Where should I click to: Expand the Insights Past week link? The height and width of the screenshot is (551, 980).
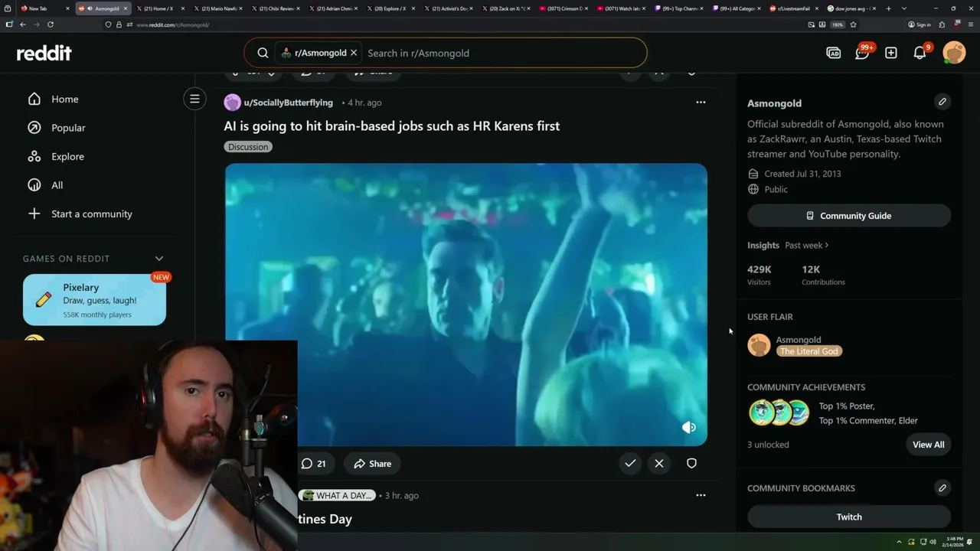[x=807, y=245]
